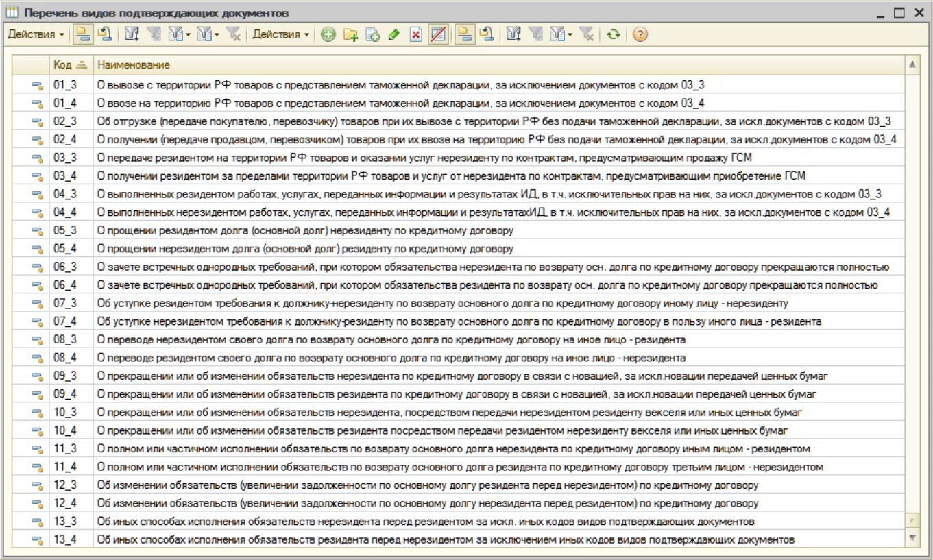Screen dimensions: 933x560
Task: Open the Действия menu beside the green Add icon
Action: (x=280, y=34)
